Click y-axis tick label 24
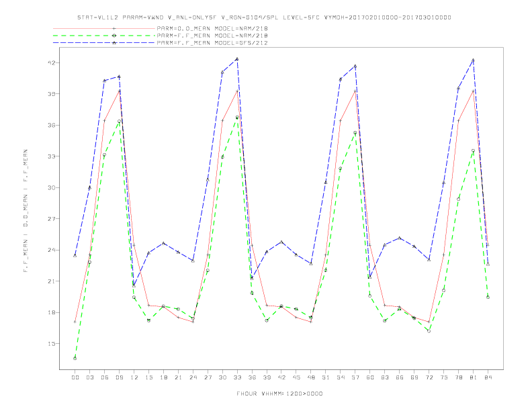The height and width of the screenshot is (411, 532). pyautogui.click(x=51, y=250)
